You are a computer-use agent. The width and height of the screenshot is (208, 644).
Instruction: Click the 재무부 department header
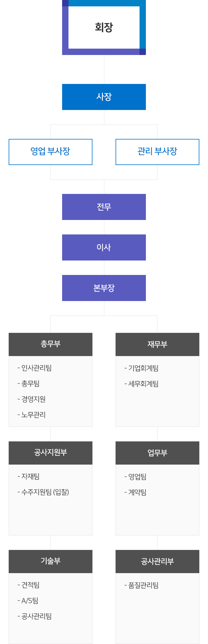[x=157, y=344]
